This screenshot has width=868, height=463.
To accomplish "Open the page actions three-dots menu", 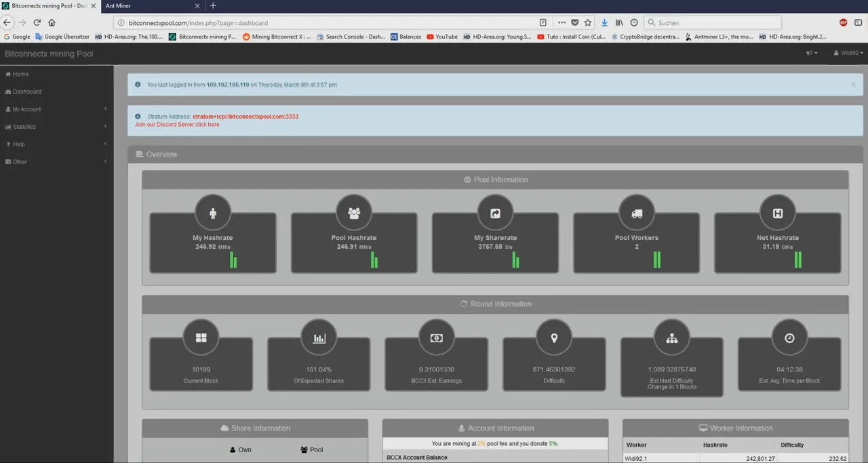I will [561, 22].
